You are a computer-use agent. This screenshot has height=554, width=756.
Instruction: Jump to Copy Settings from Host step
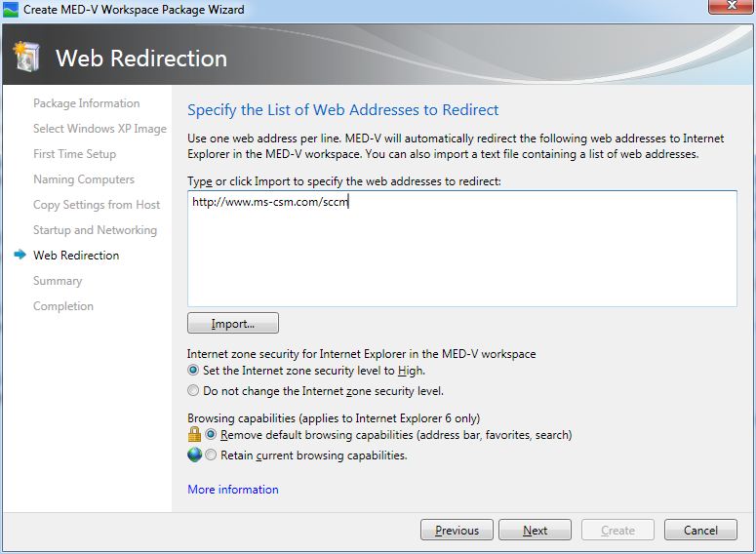97,205
